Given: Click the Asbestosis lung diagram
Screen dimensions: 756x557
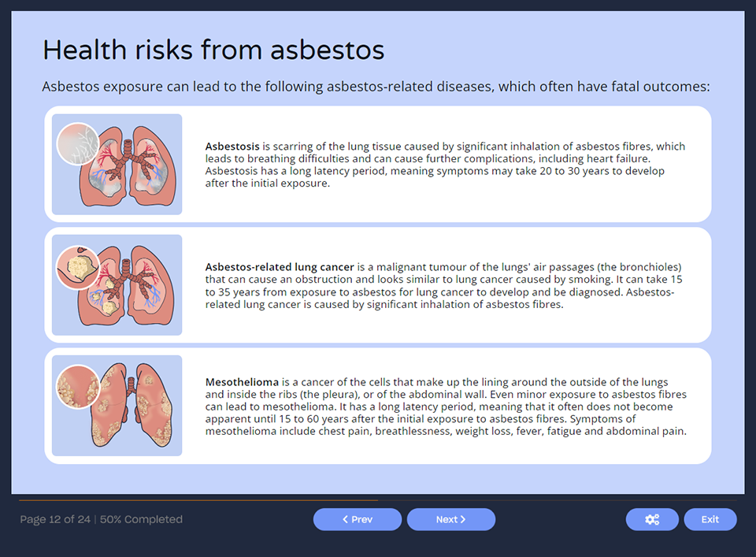Looking at the screenshot, I should (x=117, y=165).
